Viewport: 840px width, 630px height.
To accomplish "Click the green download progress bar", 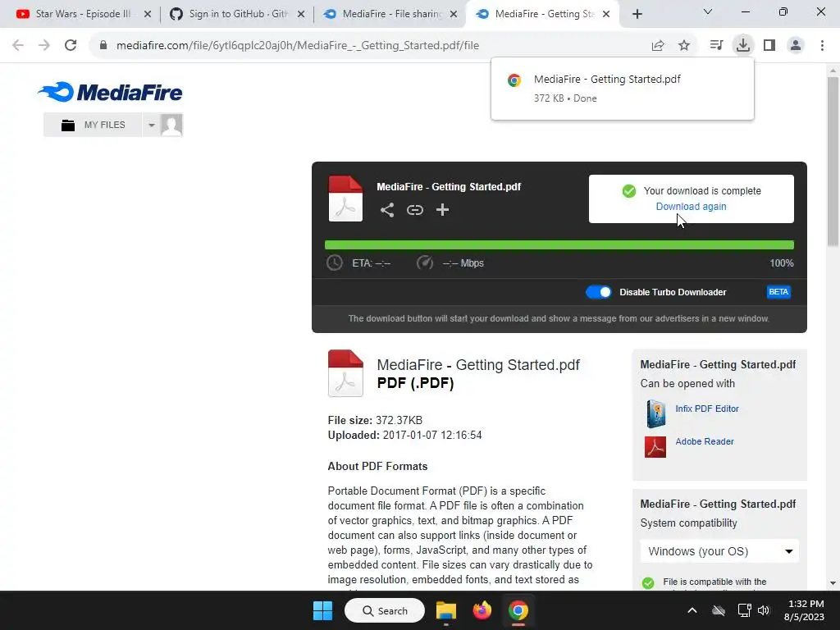I will (x=559, y=244).
